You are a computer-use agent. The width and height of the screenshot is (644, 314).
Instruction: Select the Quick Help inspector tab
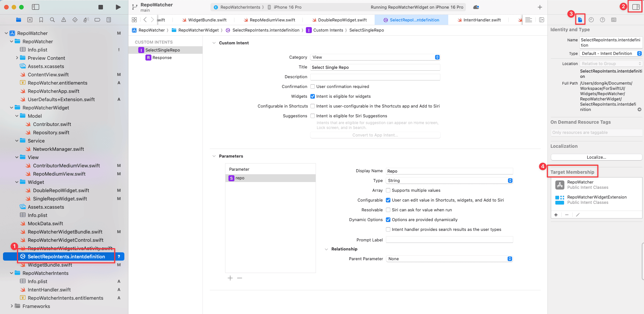602,20
